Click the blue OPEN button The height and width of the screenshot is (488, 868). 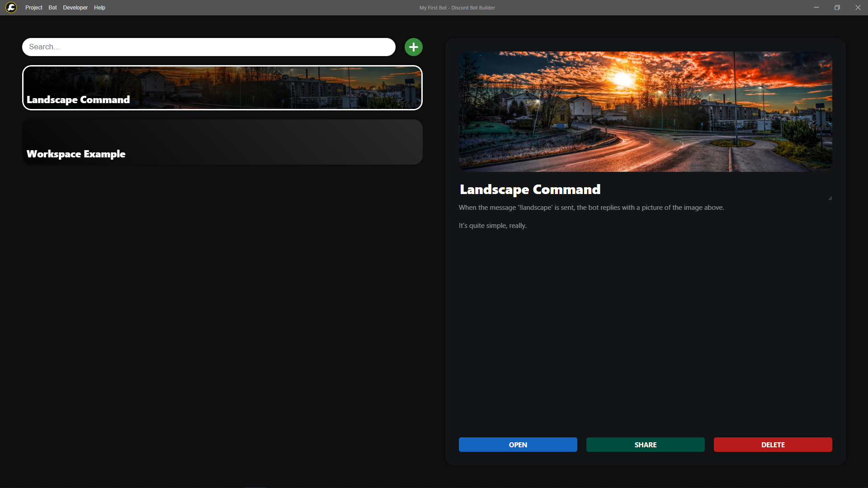tap(518, 445)
